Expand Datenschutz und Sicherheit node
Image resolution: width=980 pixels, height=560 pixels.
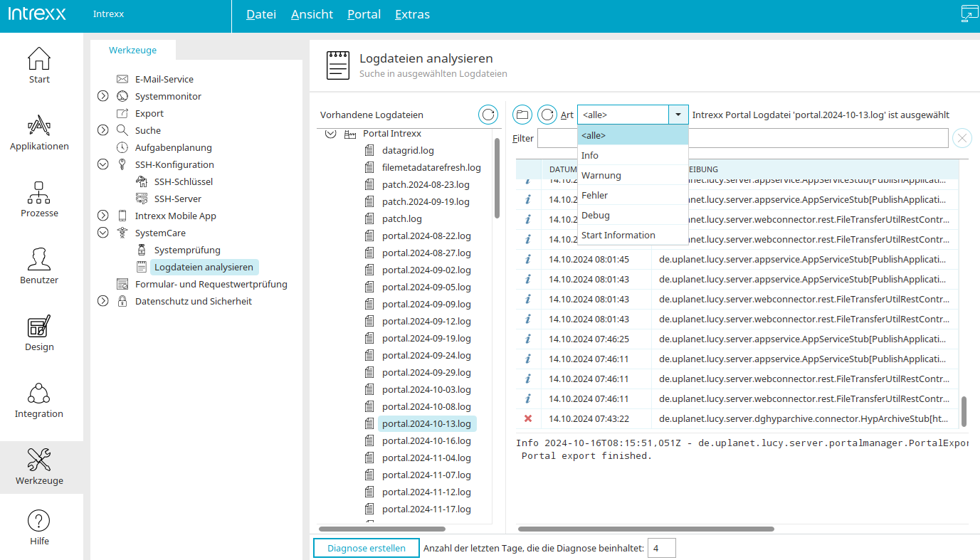tap(103, 301)
